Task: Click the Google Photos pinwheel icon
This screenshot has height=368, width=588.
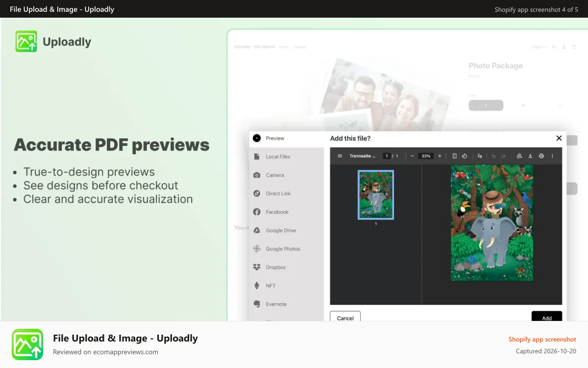Action: pyautogui.click(x=257, y=249)
